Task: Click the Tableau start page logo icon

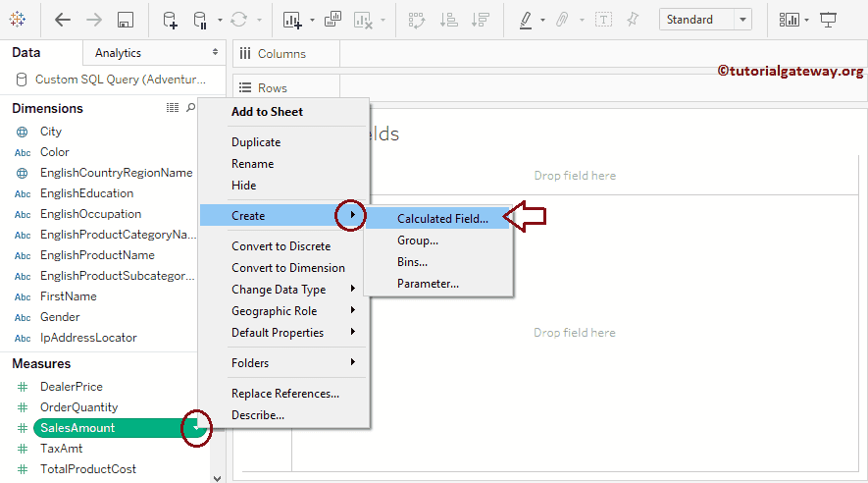Action: [18, 20]
